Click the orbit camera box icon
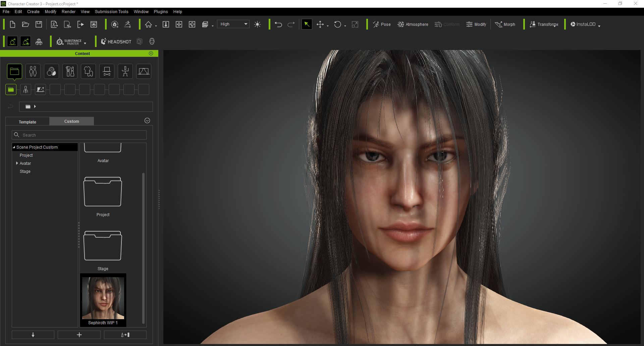Image resolution: width=644 pixels, height=346 pixels. click(x=192, y=24)
